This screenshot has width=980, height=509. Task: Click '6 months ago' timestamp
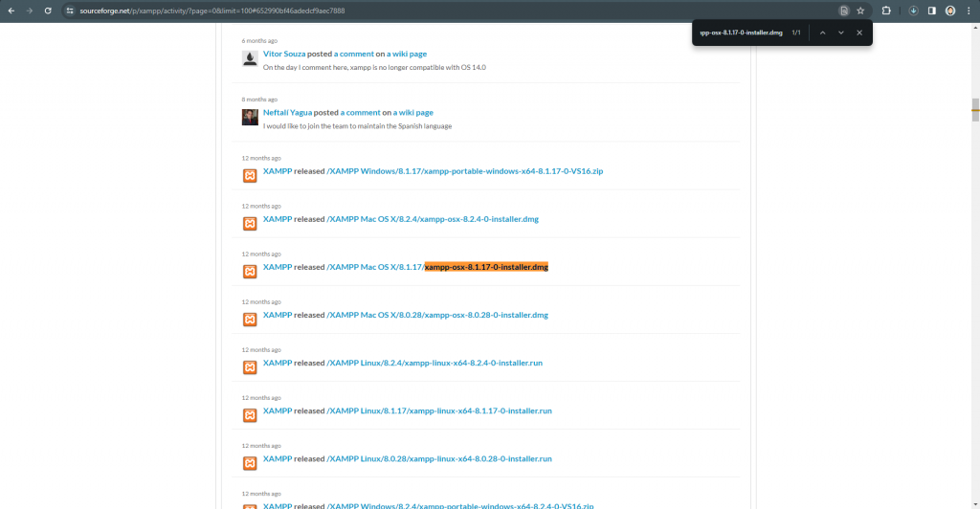pos(259,40)
